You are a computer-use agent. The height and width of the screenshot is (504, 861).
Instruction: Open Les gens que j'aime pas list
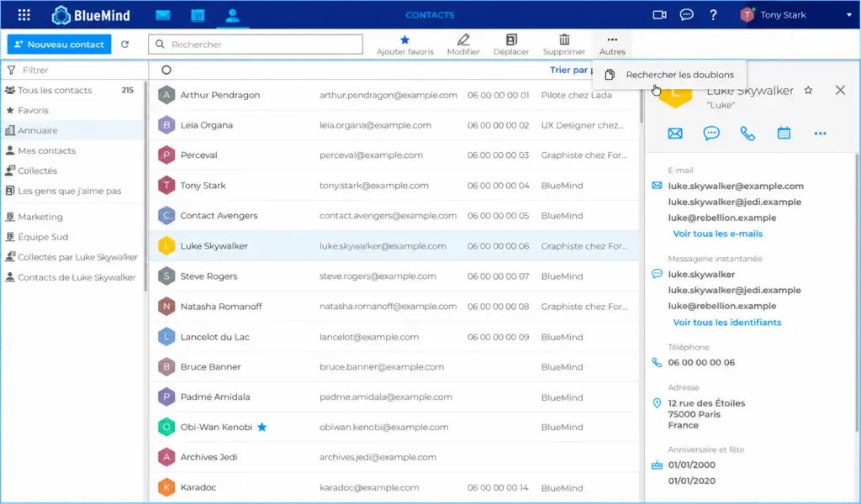[72, 191]
